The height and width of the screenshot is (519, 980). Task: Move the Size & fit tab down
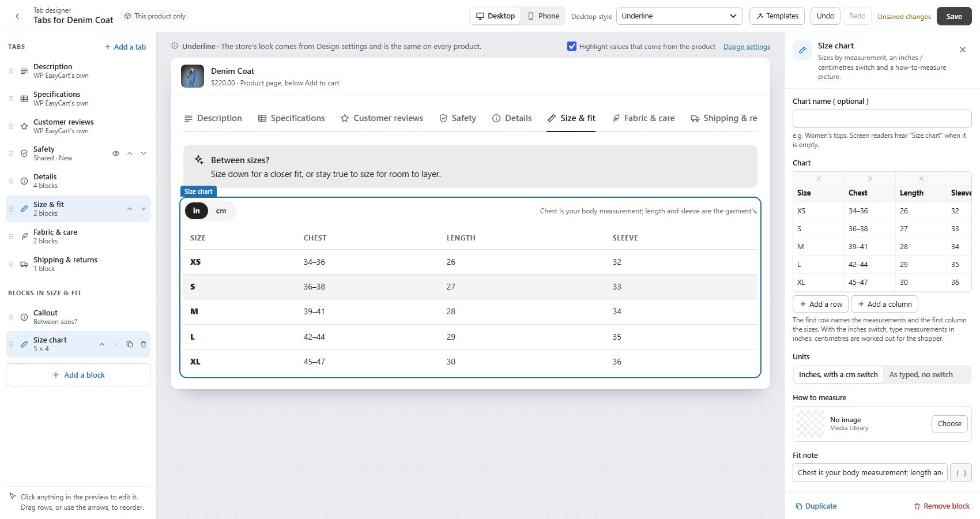click(x=144, y=209)
